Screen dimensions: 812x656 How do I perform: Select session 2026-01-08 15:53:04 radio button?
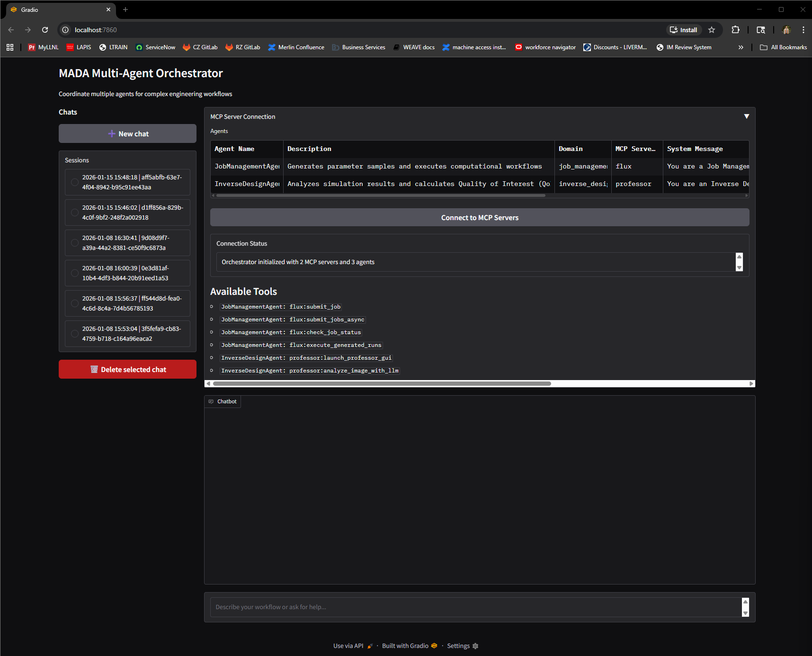[74, 334]
